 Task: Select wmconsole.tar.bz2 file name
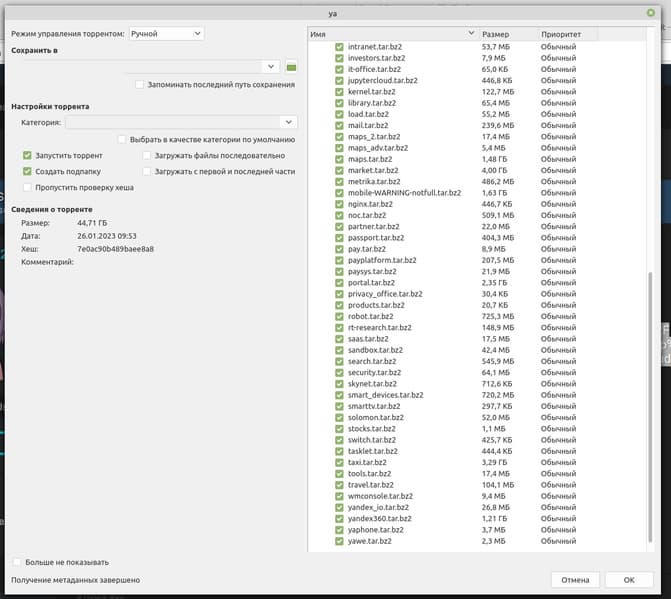pos(380,496)
